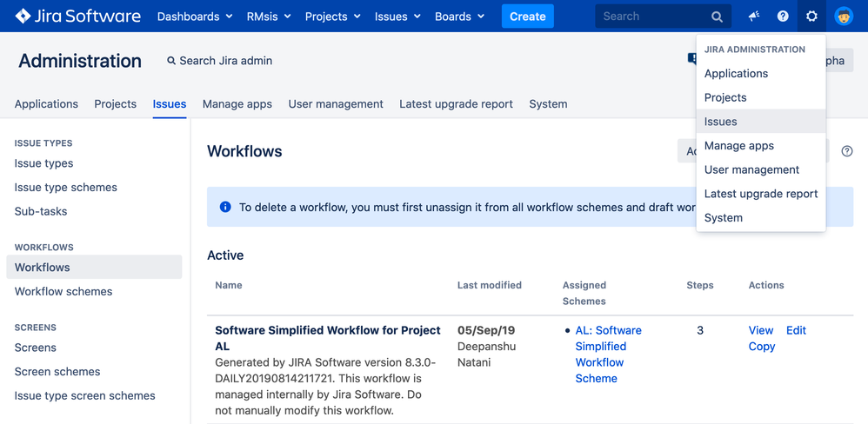868x424 pixels.
Task: Choose User management in the gear menu
Action: (761, 169)
